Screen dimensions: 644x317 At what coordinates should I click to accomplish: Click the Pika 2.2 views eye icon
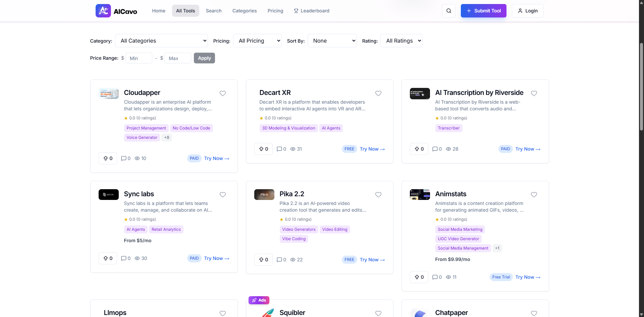click(293, 260)
